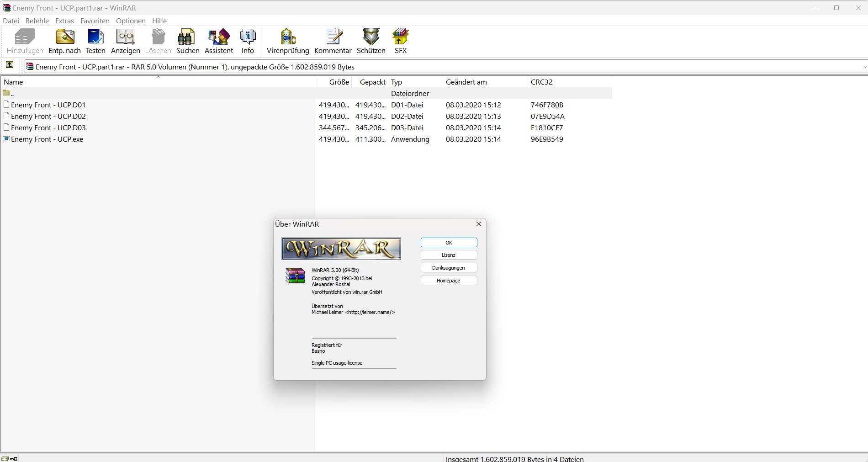Select application icon of Enemy Front - UCP.exe
This screenshot has width=868, height=462.
point(6,139)
